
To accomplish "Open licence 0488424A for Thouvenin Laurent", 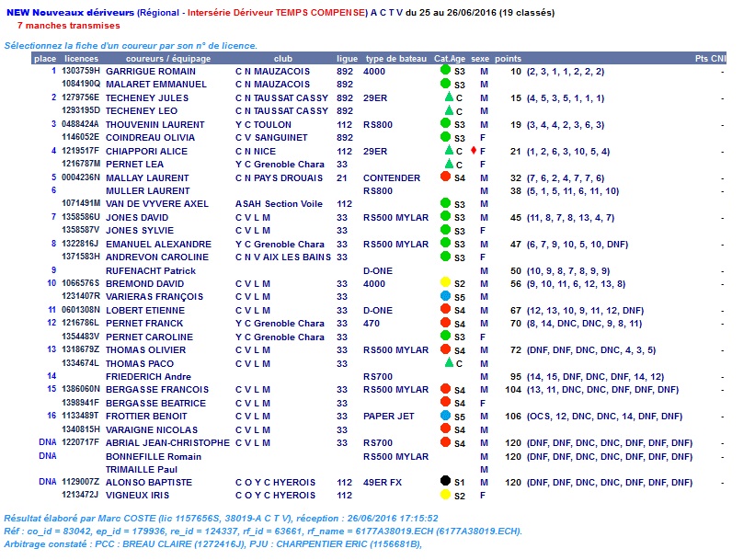I will [x=80, y=124].
